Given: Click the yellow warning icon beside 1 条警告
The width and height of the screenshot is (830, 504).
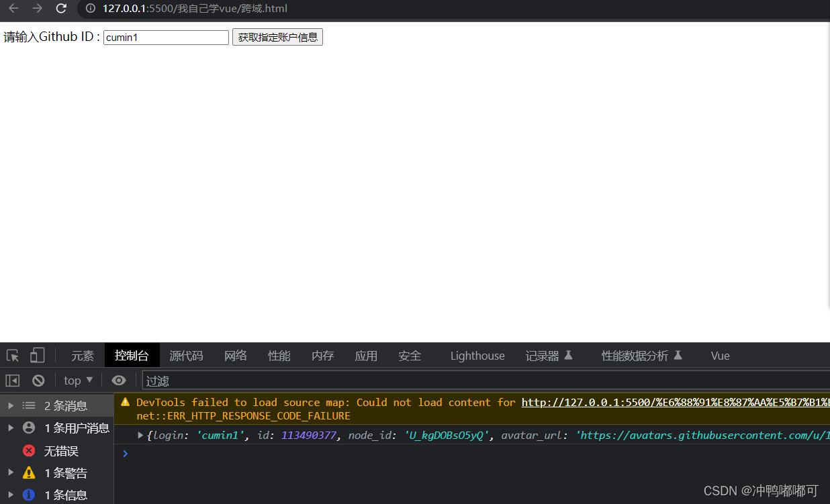Looking at the screenshot, I should pyautogui.click(x=29, y=472).
